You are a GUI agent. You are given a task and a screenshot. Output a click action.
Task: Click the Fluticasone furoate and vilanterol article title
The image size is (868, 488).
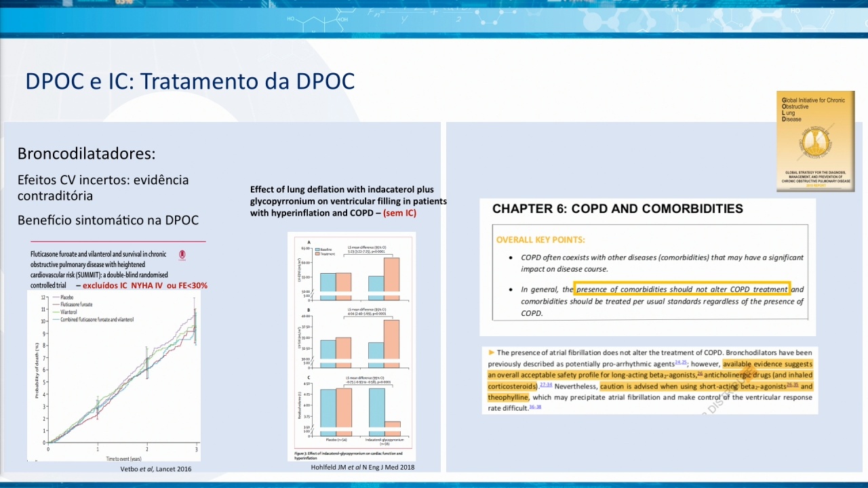[99, 270]
